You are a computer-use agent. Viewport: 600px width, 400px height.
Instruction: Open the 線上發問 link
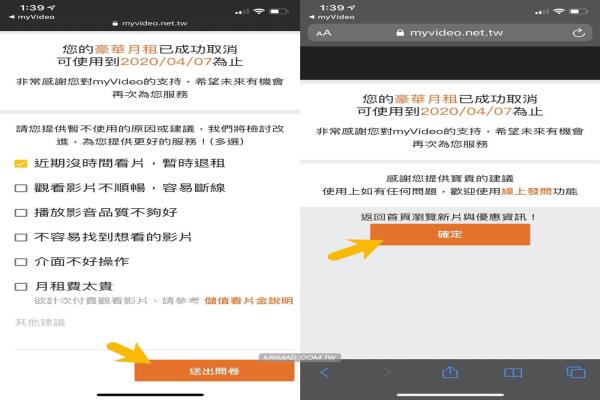[x=524, y=192]
